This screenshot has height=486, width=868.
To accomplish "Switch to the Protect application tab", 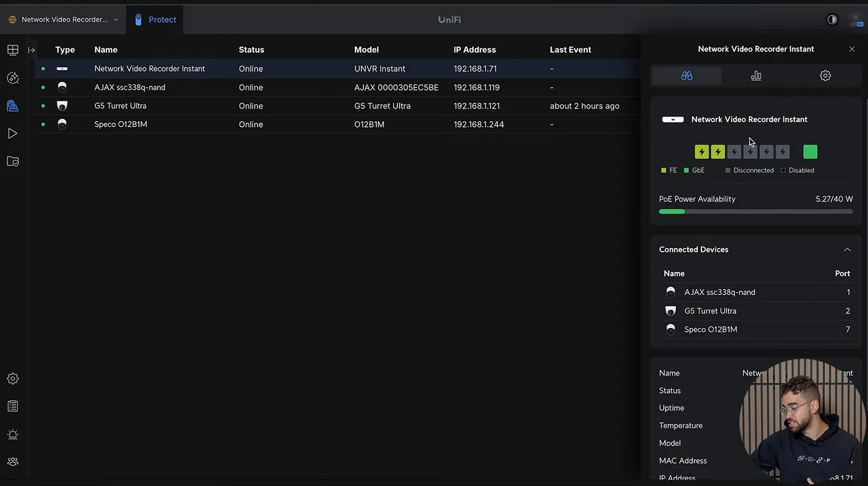I will coord(155,20).
